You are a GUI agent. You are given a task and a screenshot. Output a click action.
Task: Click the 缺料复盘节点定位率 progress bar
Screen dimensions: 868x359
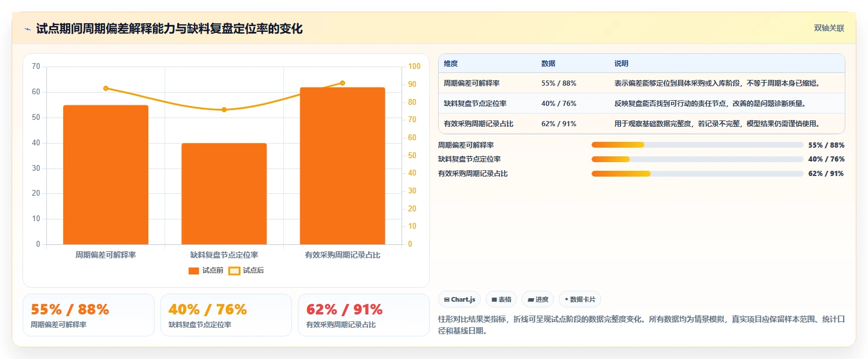697,159
